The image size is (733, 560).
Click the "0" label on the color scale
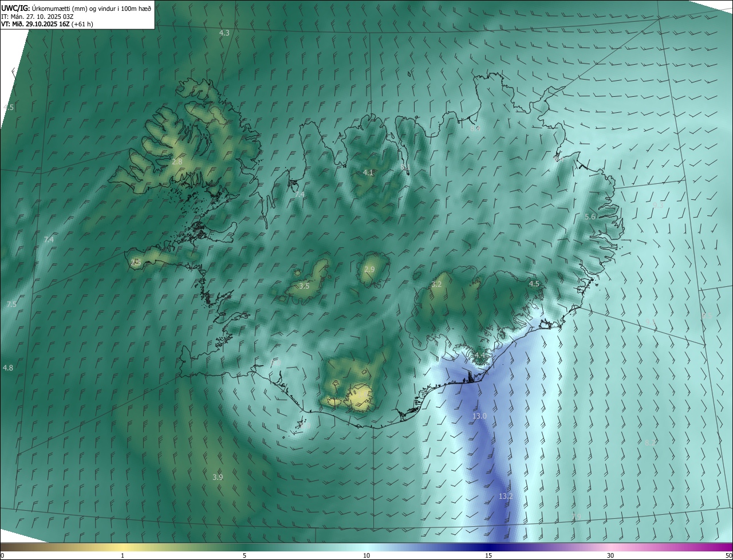[2, 556]
